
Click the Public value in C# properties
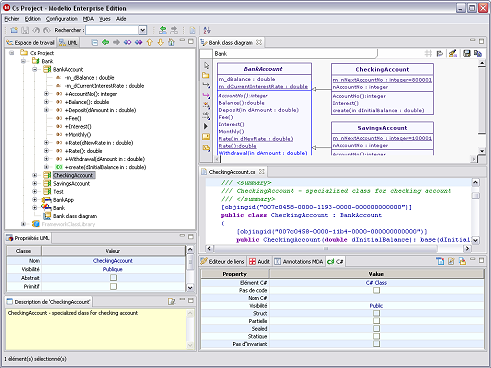[x=376, y=306]
